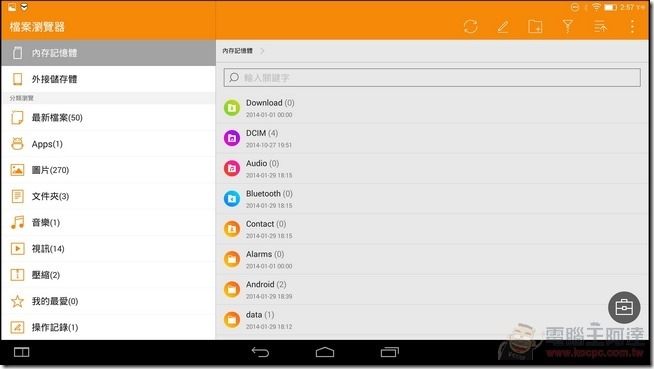Tap the pink Audio folder icon
Screen dimensions: 654x369
(232, 168)
